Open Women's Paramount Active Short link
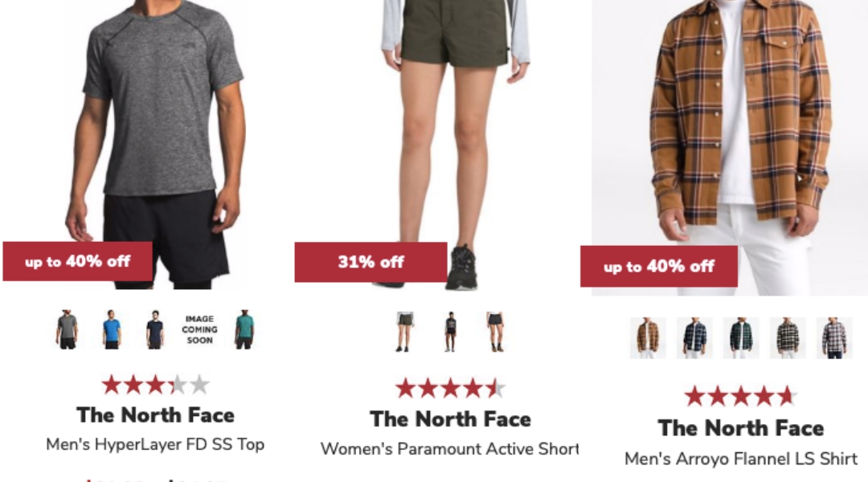The image size is (868, 482). tap(449, 449)
